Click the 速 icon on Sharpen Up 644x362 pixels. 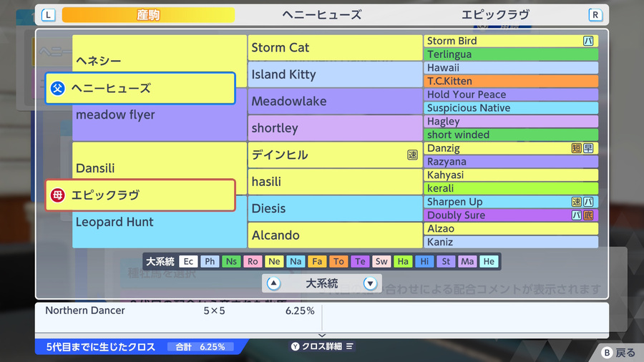(576, 202)
